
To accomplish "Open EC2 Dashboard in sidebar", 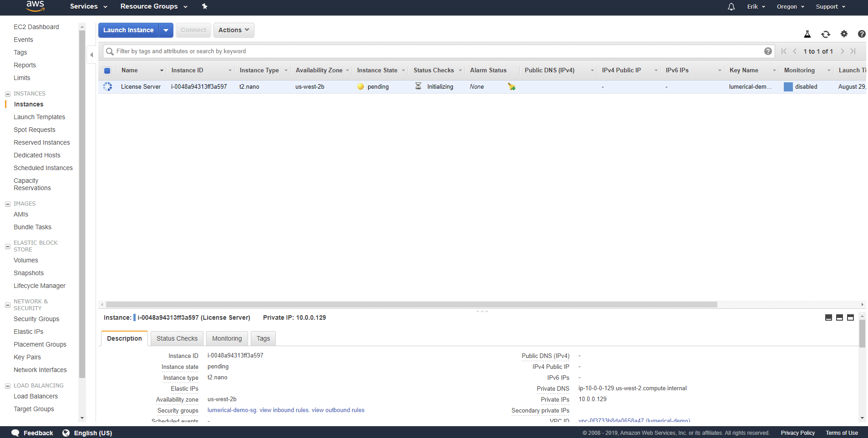I will click(x=36, y=27).
